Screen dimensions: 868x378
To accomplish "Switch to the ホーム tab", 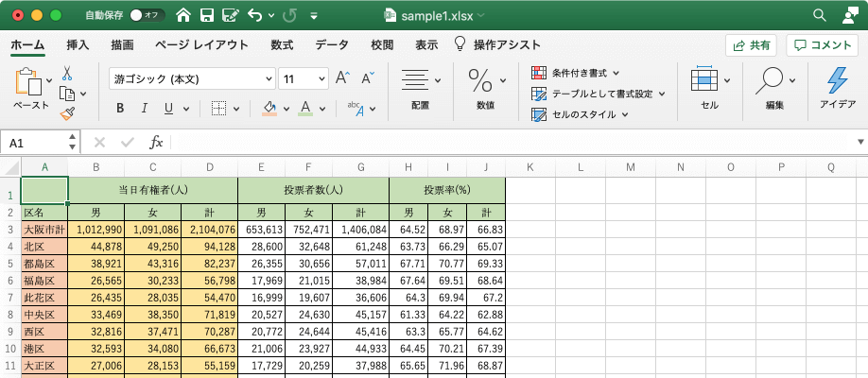I will [x=27, y=45].
